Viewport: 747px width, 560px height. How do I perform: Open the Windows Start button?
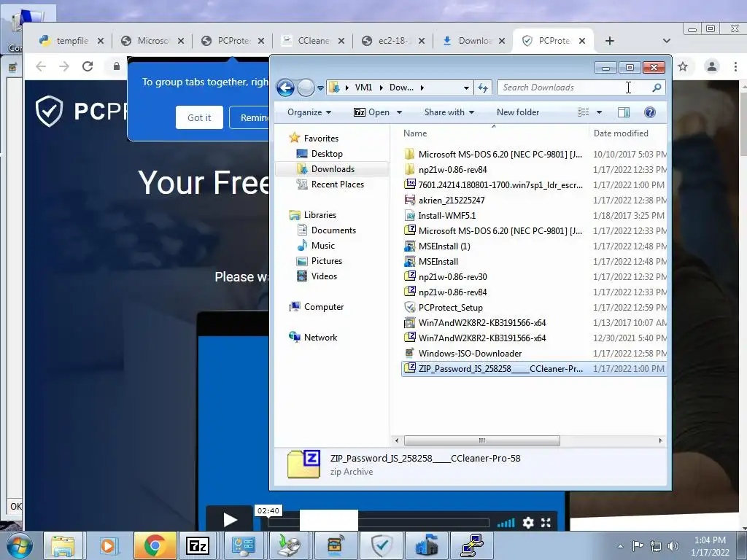click(x=18, y=545)
